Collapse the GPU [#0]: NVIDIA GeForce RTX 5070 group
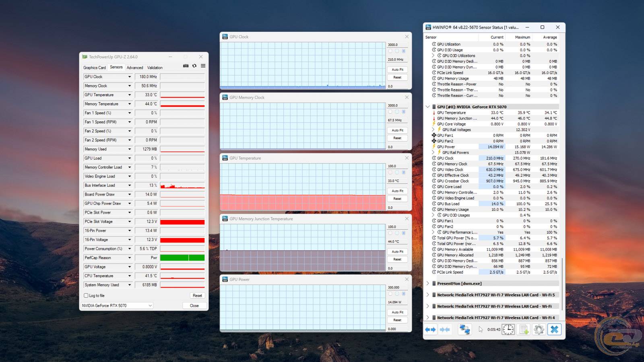Image resolution: width=644 pixels, height=362 pixels. [x=427, y=107]
